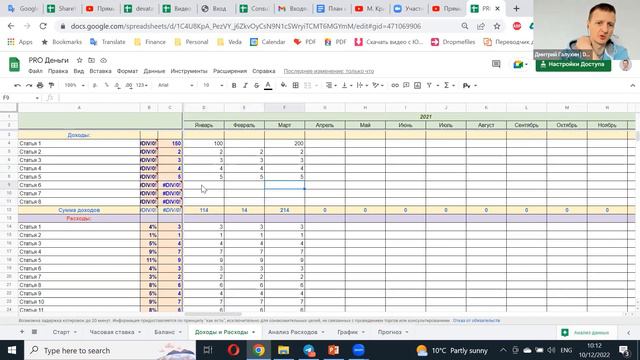This screenshot has height=360, width=640.
Task: Open the functions sigma menu
Action: tap(449, 85)
